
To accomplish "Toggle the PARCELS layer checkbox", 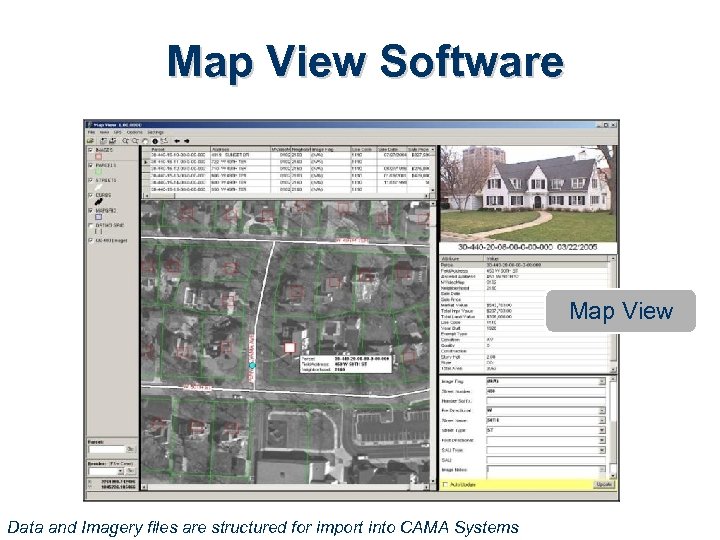I will coord(90,165).
